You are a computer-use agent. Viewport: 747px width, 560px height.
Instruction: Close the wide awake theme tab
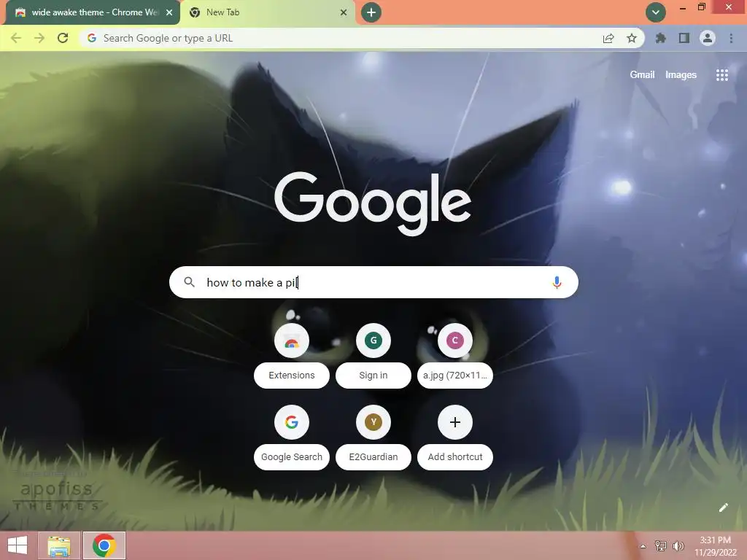(169, 12)
